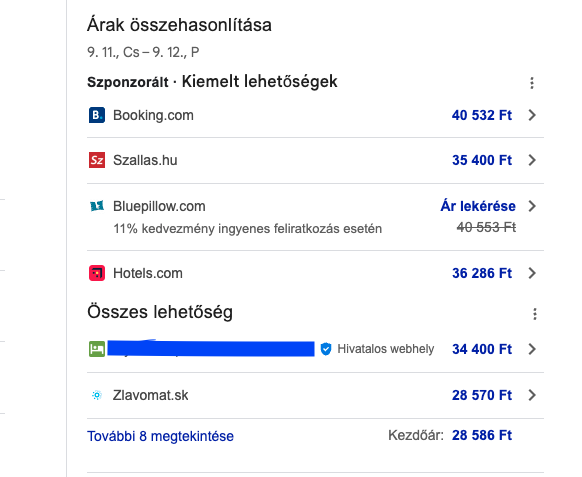
Task: Open the official website offer chevron
Action: [x=532, y=349]
